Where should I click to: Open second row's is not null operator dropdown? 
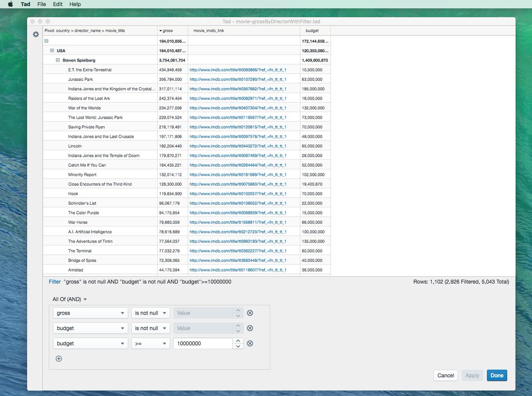tap(150, 328)
